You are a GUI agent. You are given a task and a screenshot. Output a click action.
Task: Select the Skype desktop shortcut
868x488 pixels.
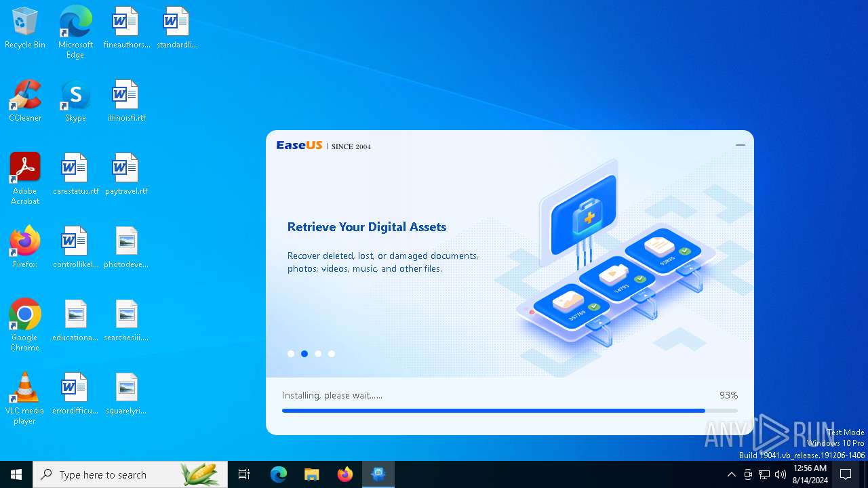point(75,102)
